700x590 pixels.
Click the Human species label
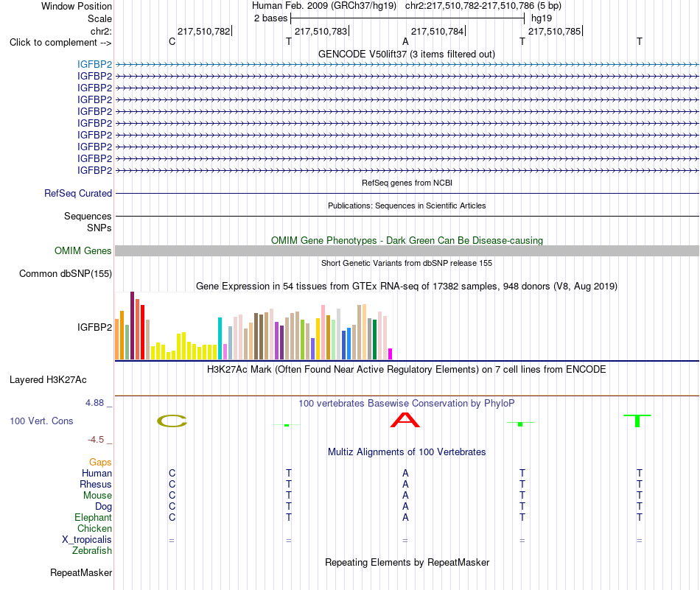97,473
